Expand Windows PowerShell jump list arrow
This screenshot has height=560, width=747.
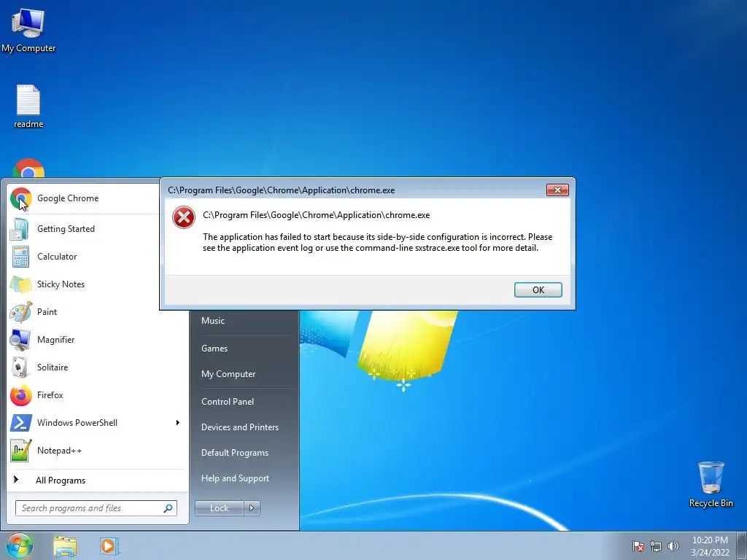[178, 423]
